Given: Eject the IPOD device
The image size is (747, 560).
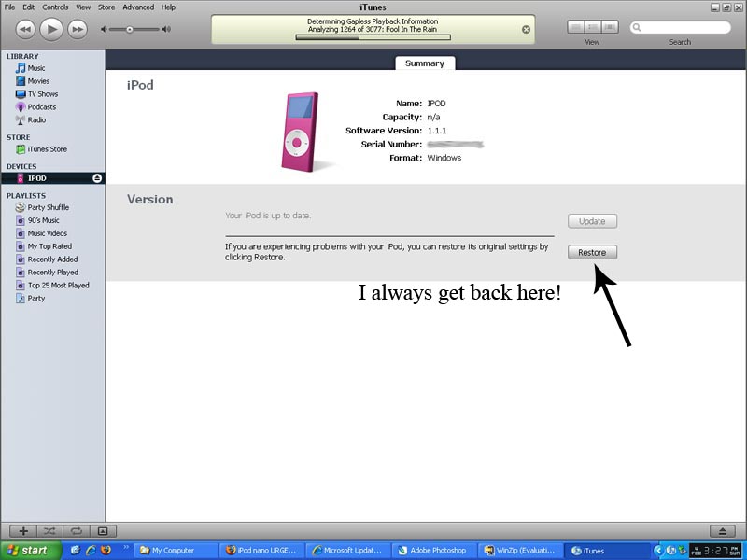Looking at the screenshot, I should click(98, 178).
